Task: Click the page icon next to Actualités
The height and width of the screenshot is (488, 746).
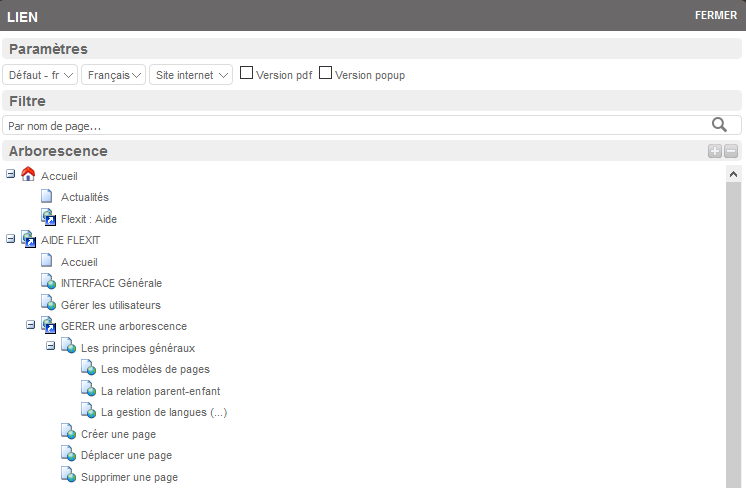Action: click(47, 196)
